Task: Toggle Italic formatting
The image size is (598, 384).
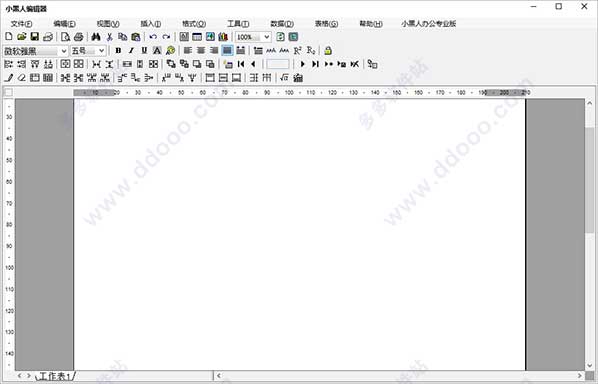Action: tap(131, 50)
